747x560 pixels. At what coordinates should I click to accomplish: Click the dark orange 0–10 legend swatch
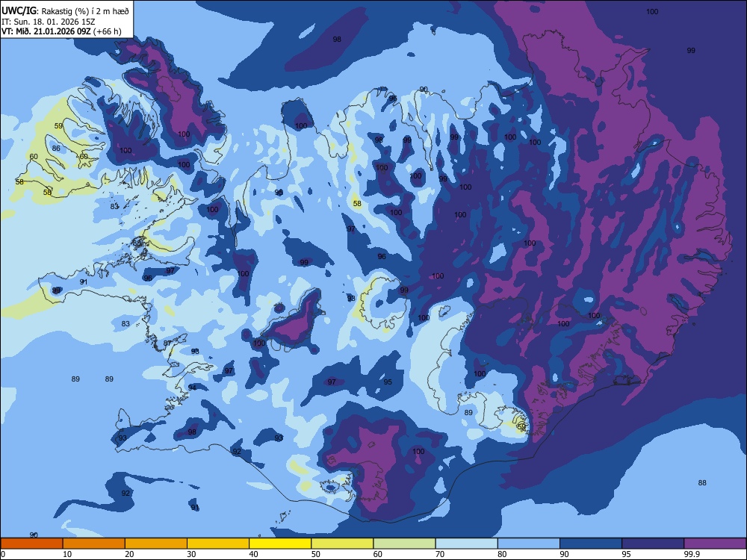tap(31, 544)
